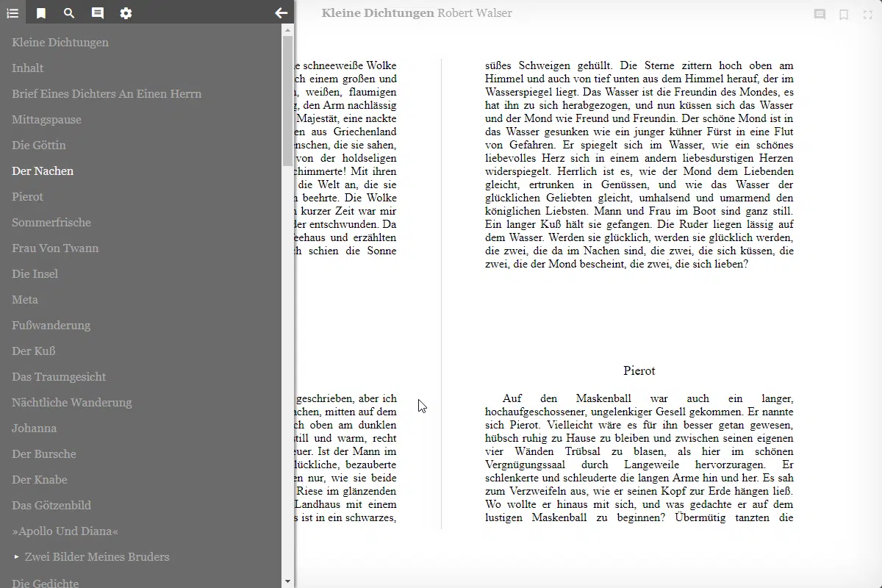Click the sidebar scrollbar down arrow

point(287,581)
